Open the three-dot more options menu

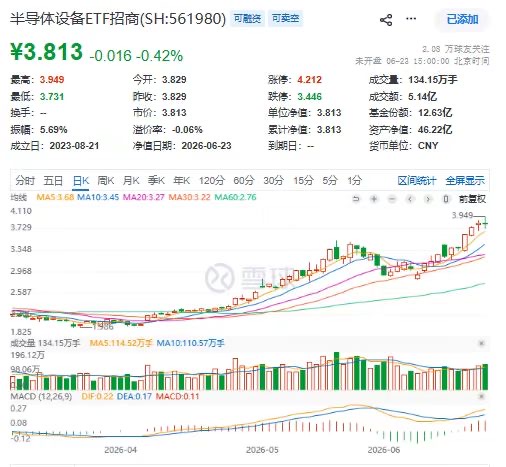pos(411,19)
